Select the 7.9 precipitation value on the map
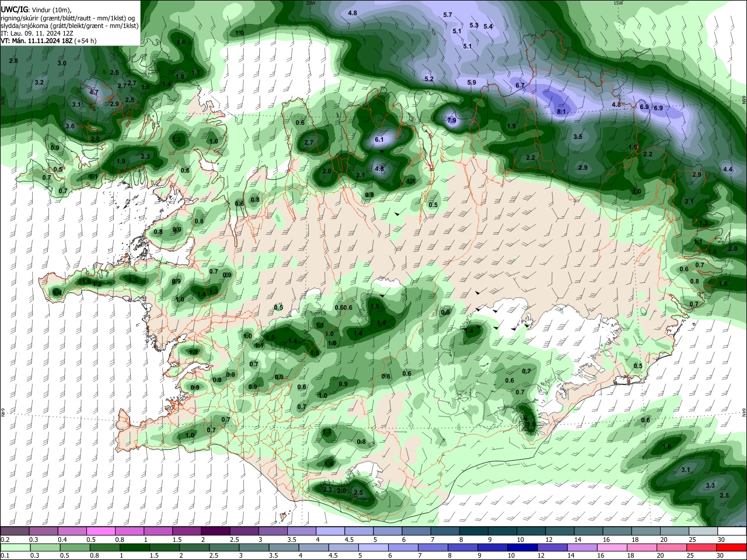 pyautogui.click(x=452, y=120)
